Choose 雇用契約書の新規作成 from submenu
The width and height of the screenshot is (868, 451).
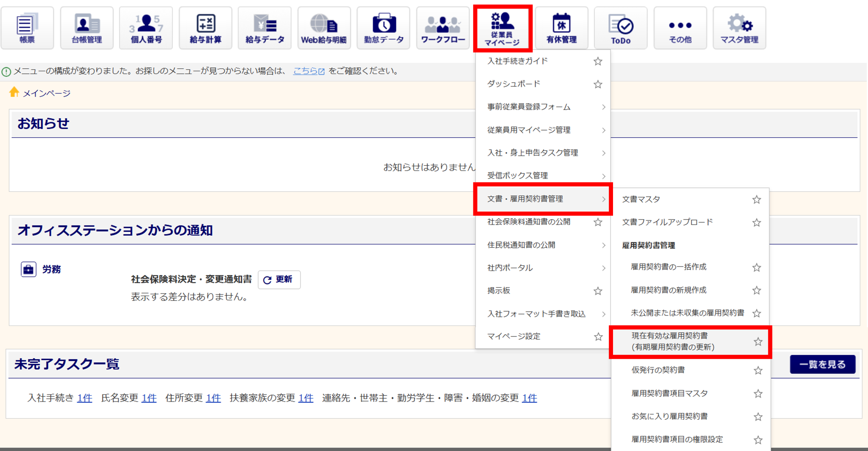coord(668,290)
